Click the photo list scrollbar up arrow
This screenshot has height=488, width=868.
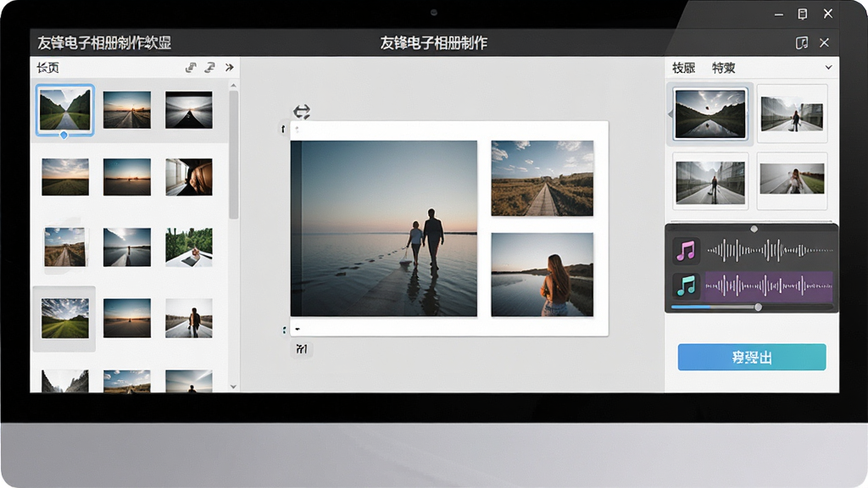pos(233,86)
